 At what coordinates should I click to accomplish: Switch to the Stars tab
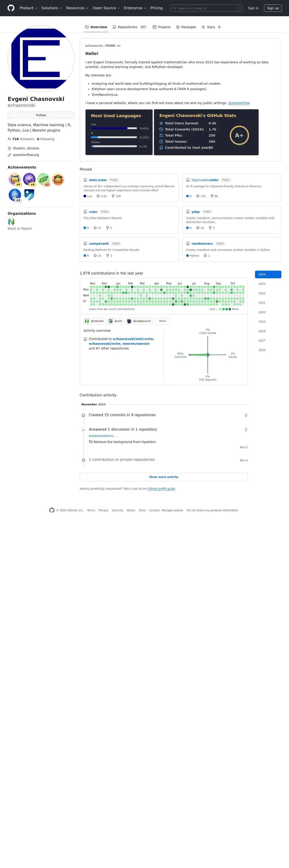point(211,27)
